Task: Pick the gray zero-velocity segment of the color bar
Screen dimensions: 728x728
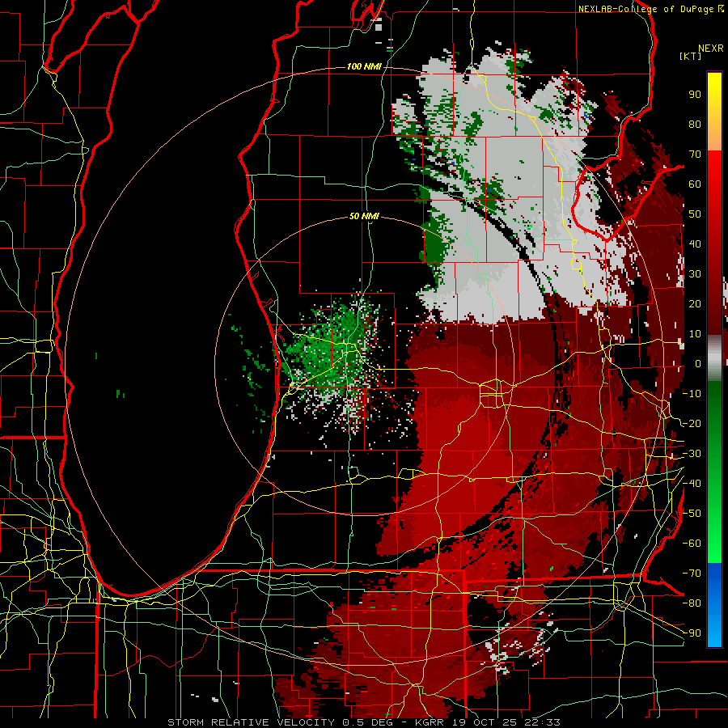Action: click(x=714, y=358)
